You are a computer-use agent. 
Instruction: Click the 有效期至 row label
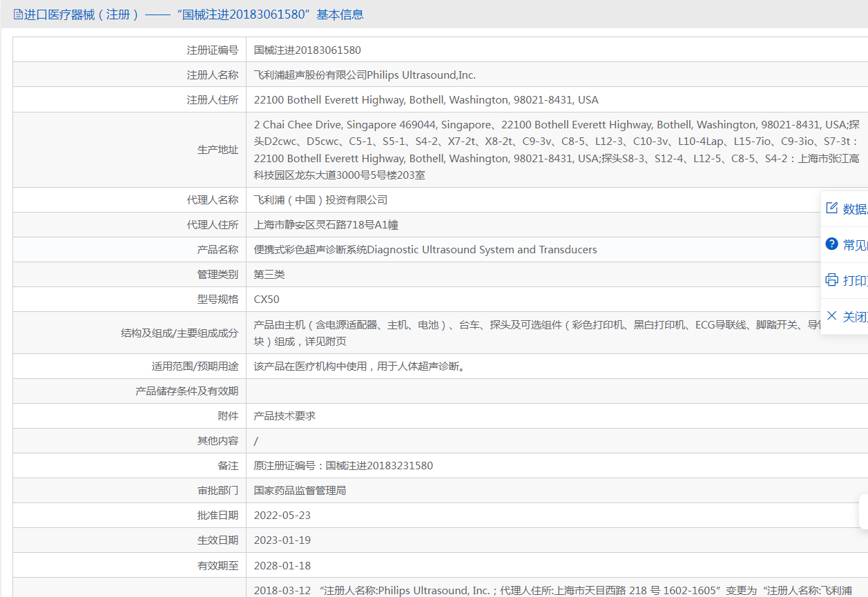[x=218, y=566]
